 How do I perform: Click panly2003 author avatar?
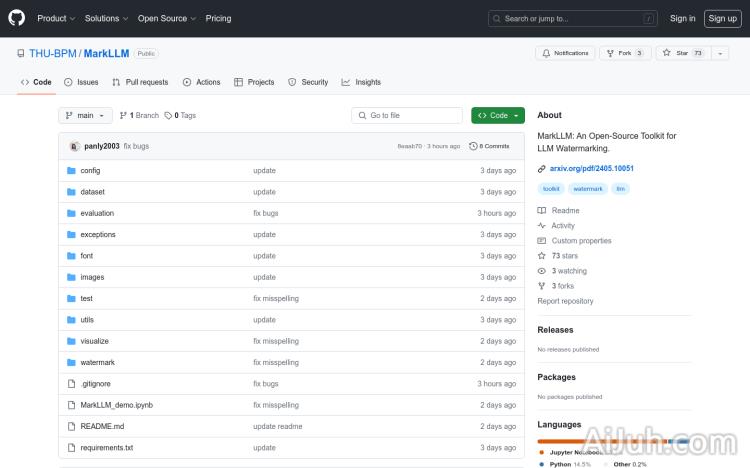point(74,146)
